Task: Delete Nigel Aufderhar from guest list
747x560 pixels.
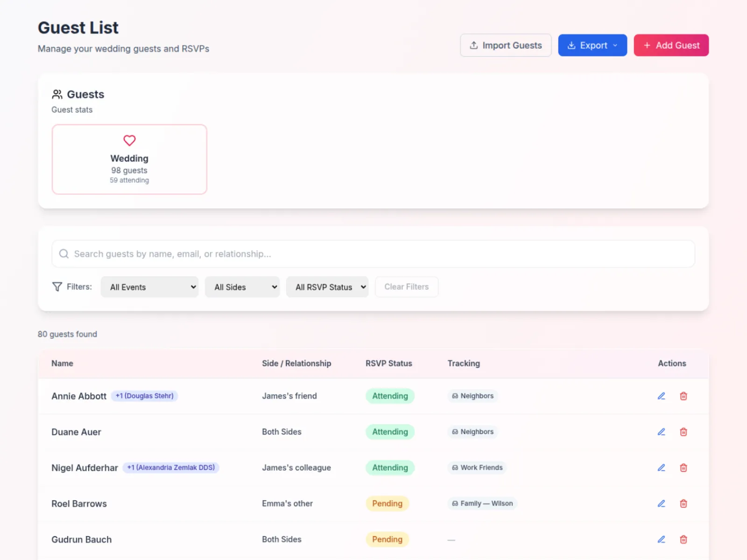Action: point(684,468)
